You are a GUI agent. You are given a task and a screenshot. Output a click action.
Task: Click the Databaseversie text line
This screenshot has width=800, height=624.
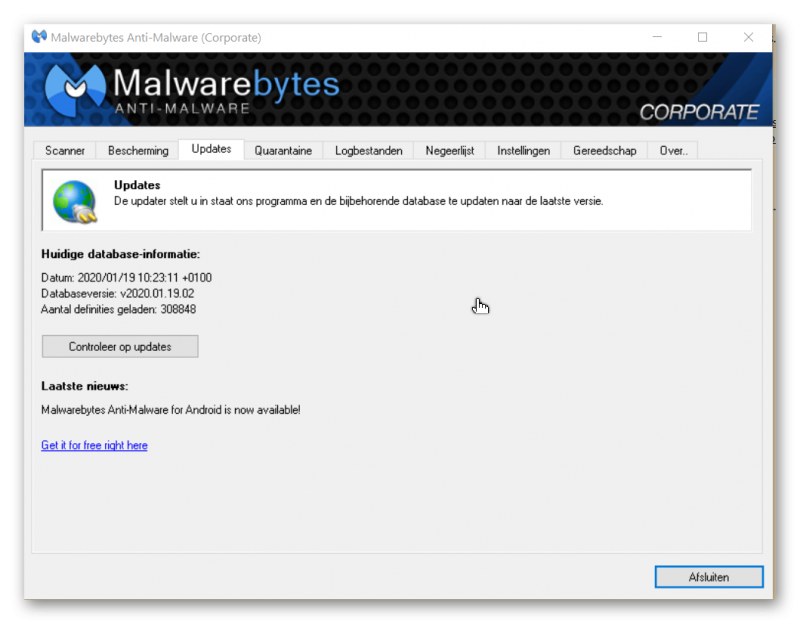pyautogui.click(x=118, y=294)
